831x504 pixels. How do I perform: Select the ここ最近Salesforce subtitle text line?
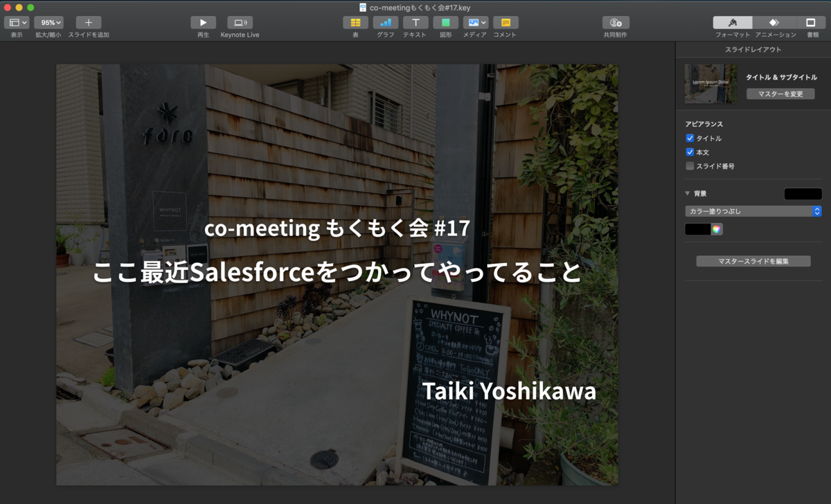[337, 273]
